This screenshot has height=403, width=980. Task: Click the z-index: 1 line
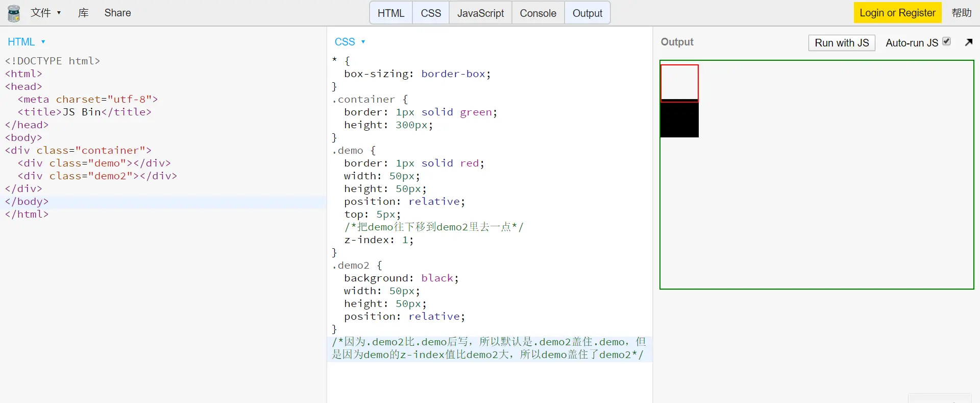pyautogui.click(x=379, y=240)
